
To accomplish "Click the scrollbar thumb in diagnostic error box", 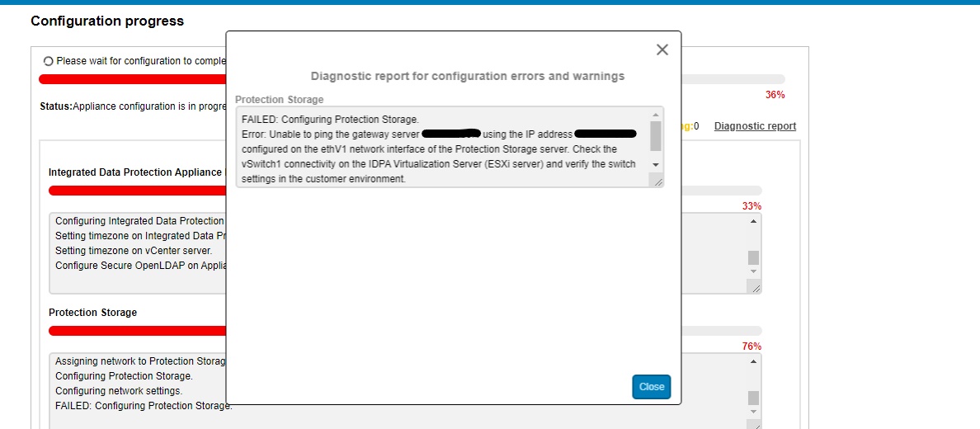I will (656, 135).
